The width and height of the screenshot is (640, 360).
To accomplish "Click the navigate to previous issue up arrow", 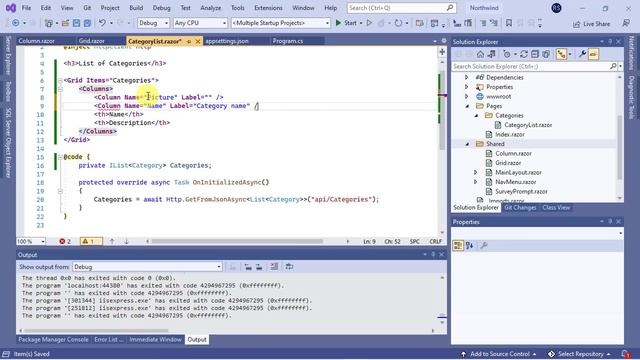I will pos(112,241).
